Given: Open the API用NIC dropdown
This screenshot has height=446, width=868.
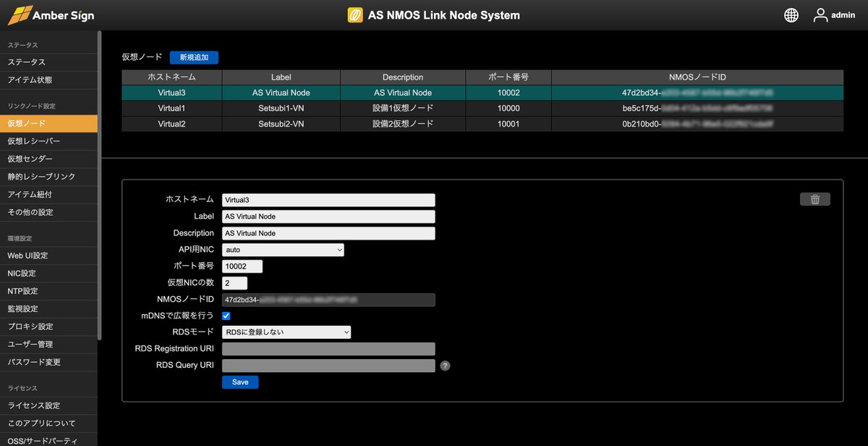Looking at the screenshot, I should (x=283, y=250).
